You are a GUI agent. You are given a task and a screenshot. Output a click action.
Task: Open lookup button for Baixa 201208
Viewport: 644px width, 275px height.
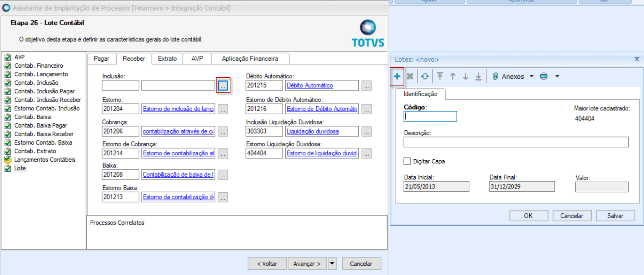[x=223, y=175]
